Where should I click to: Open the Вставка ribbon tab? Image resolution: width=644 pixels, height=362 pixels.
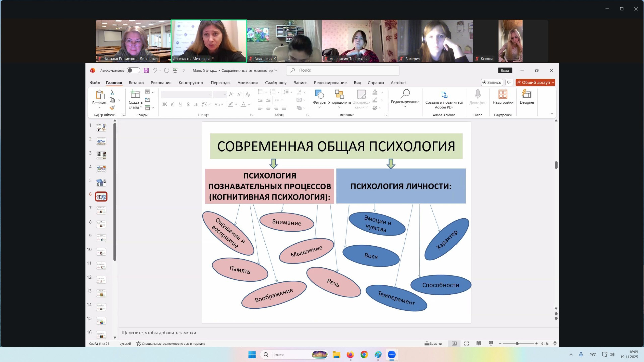[136, 83]
